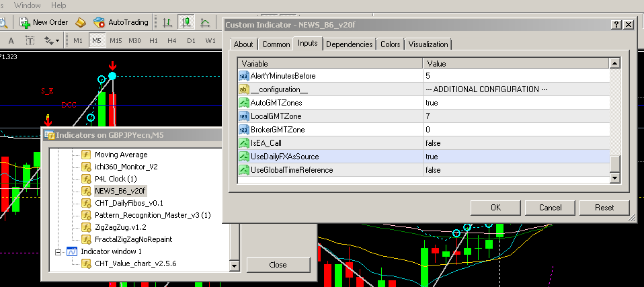
Task: Edit the AutoGMTZones value true
Action: point(516,103)
